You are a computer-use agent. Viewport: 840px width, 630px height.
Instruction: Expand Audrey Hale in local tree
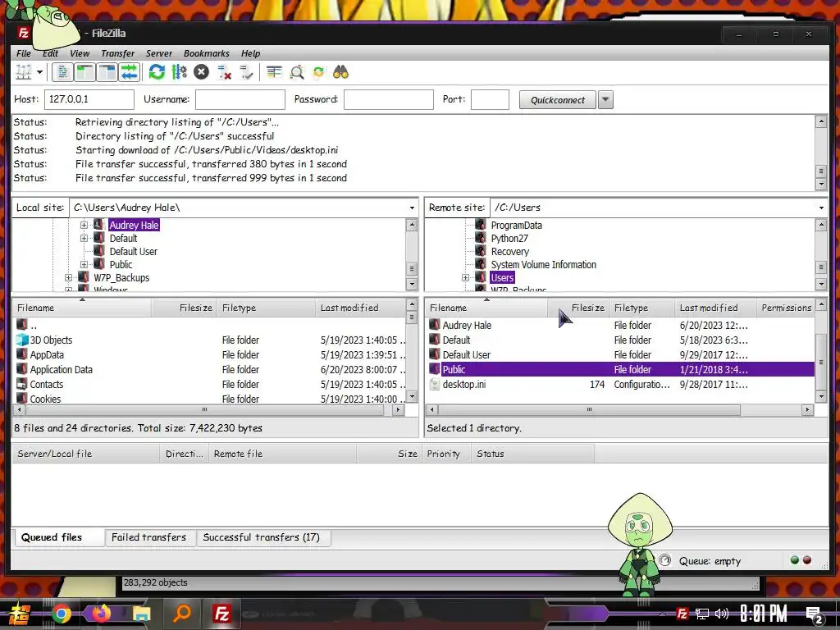click(84, 225)
